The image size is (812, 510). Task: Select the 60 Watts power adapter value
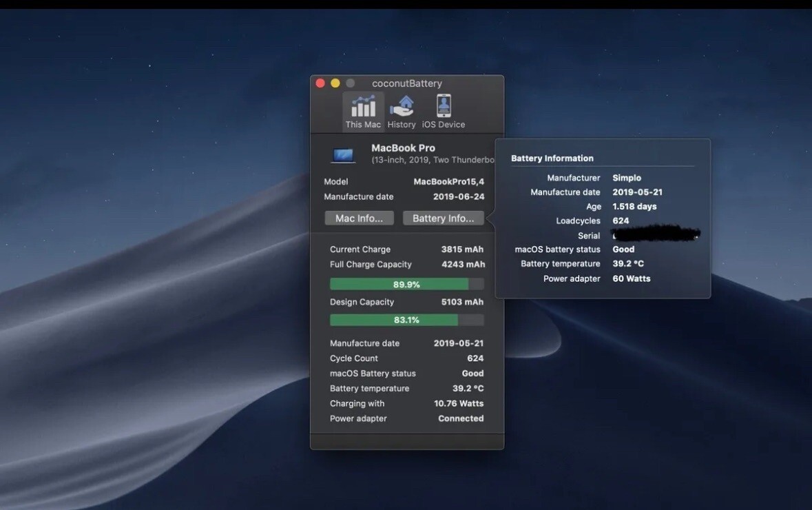[x=632, y=278]
